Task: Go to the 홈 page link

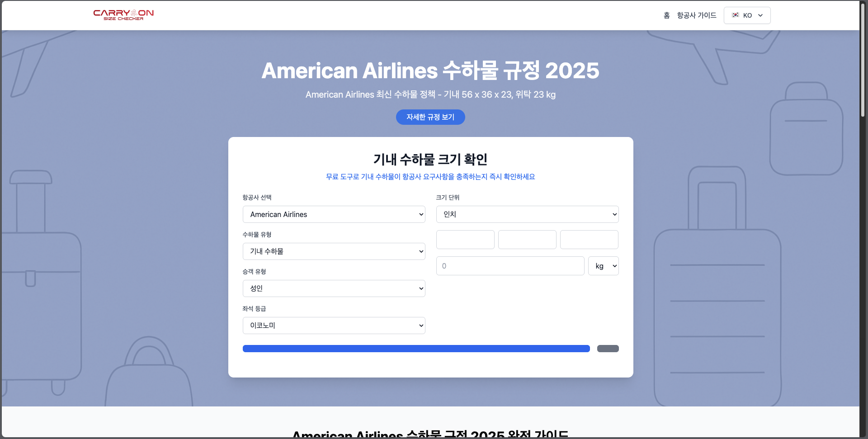Action: tap(666, 15)
